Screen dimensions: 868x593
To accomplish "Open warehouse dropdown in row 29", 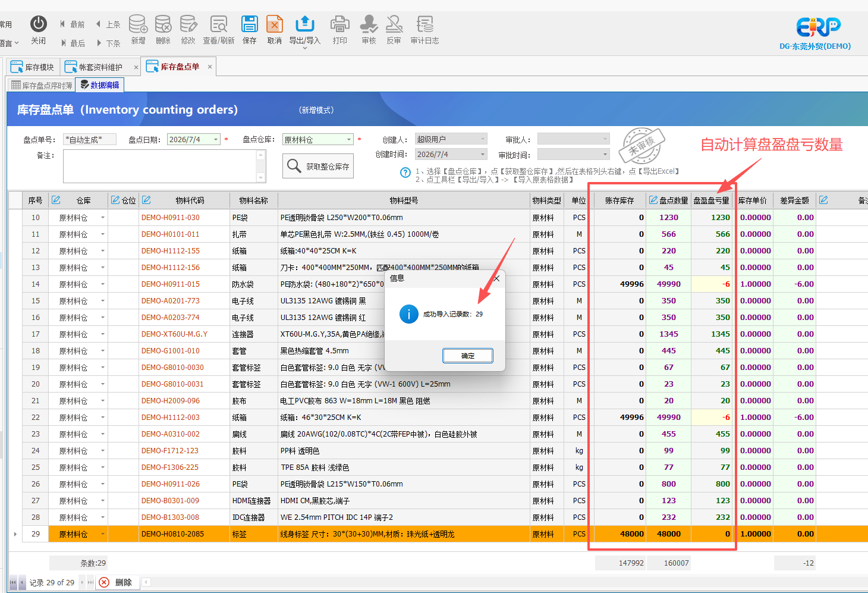I will pyautogui.click(x=103, y=534).
